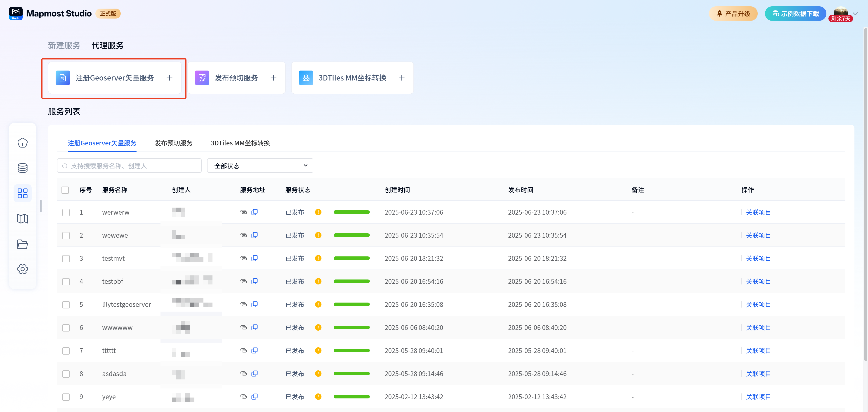Open settings gear in sidebar
868x412 pixels.
tap(23, 269)
